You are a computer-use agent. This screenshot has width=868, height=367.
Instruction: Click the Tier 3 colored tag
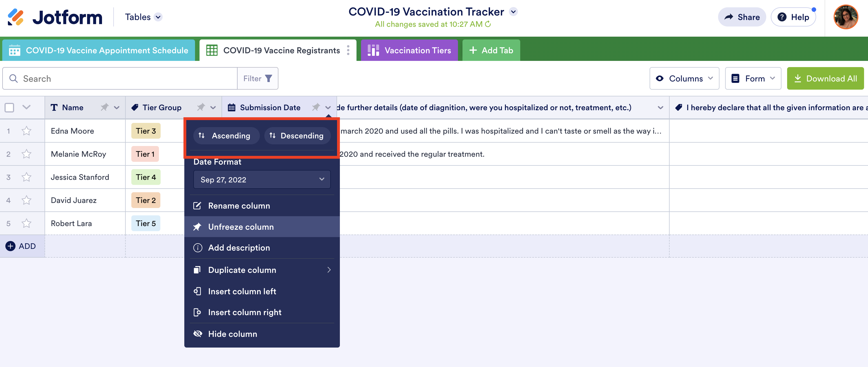146,131
